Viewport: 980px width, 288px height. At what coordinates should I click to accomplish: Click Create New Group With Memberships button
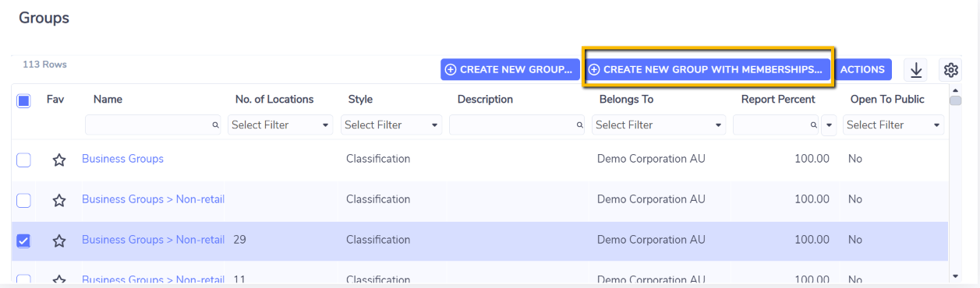708,69
